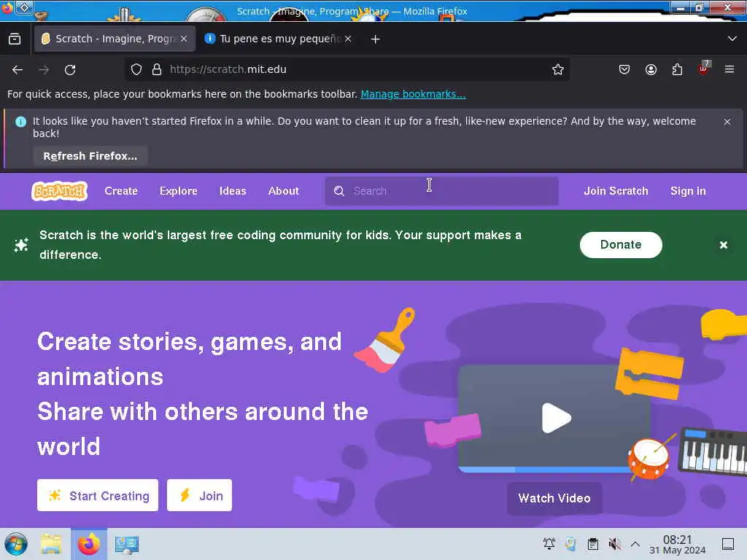Click the Firefox taskbar icon
The image size is (747, 560).
pyautogui.click(x=89, y=544)
